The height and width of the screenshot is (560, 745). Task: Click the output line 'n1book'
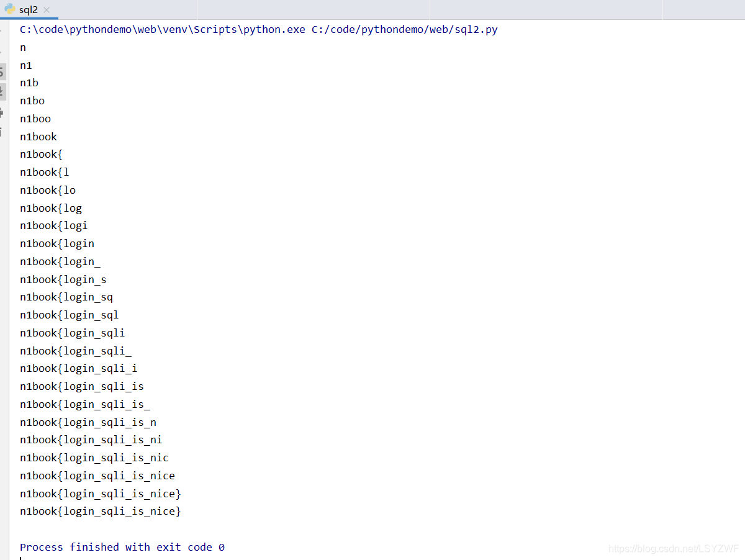[x=38, y=137]
